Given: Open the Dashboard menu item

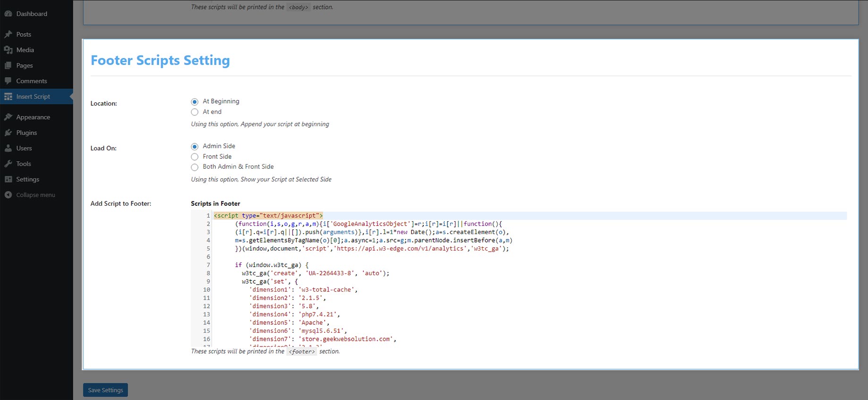Looking at the screenshot, I should click(36, 14).
